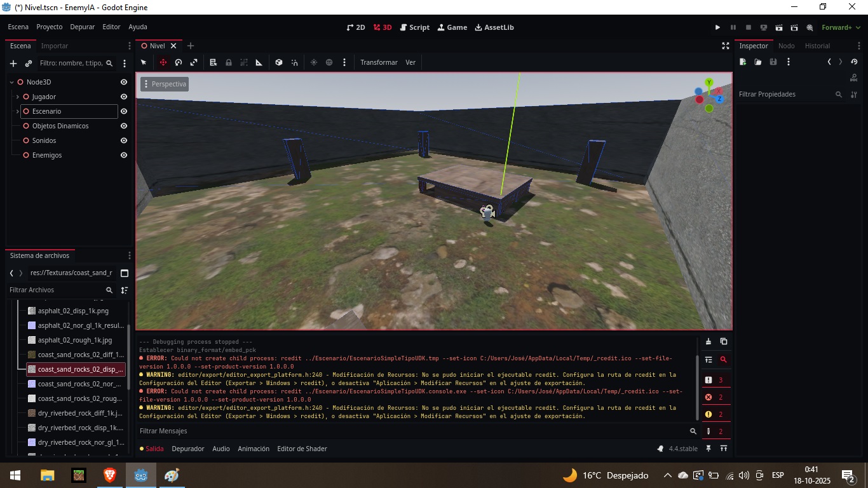Toggle environment preview globe icon
Image resolution: width=868 pixels, height=488 pixels.
pos(329,62)
